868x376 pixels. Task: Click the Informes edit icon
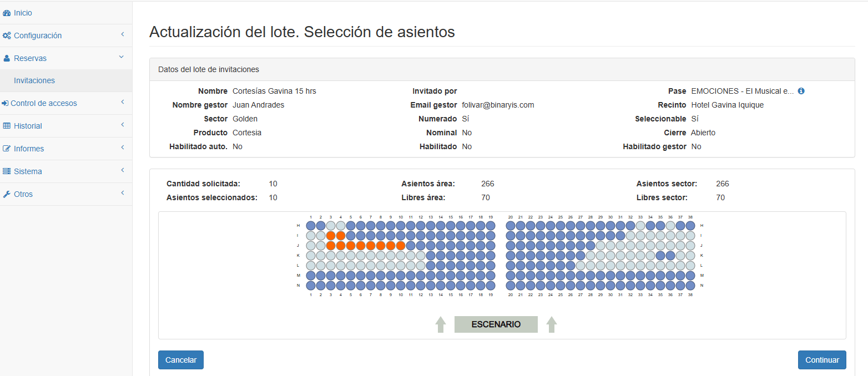(x=7, y=149)
